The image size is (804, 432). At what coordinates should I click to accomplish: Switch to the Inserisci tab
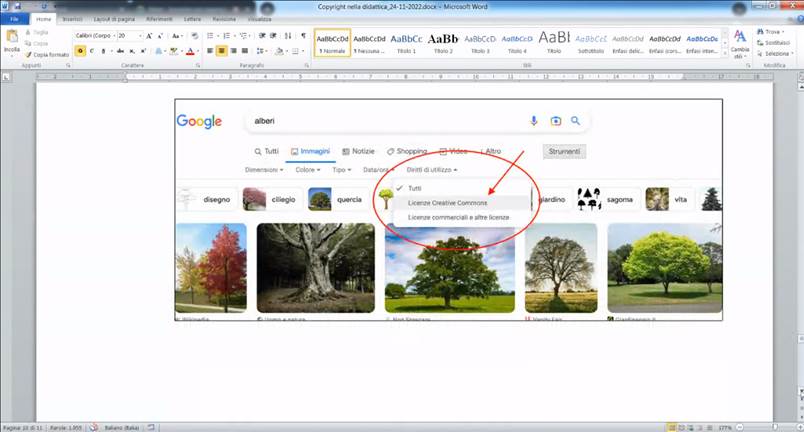[x=72, y=19]
